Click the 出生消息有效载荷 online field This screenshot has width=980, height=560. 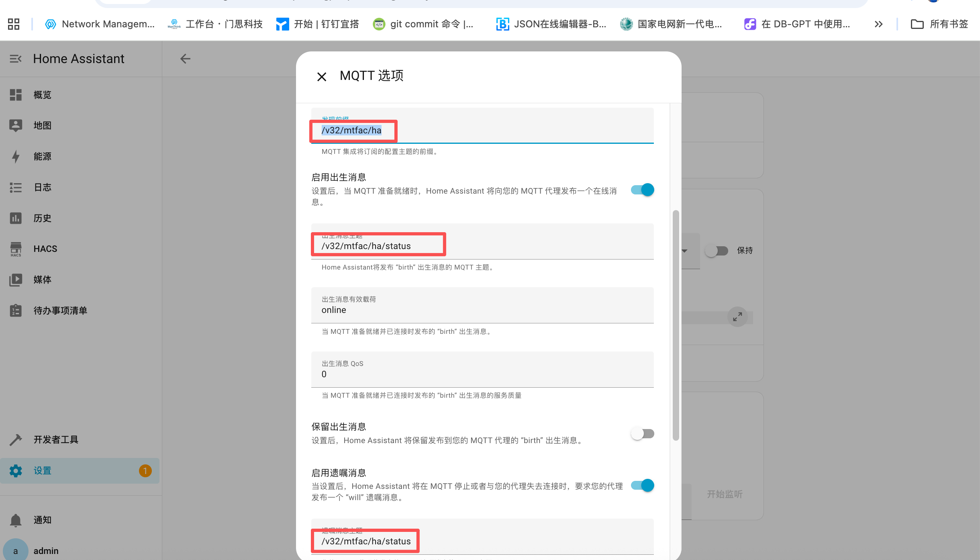pyautogui.click(x=482, y=310)
